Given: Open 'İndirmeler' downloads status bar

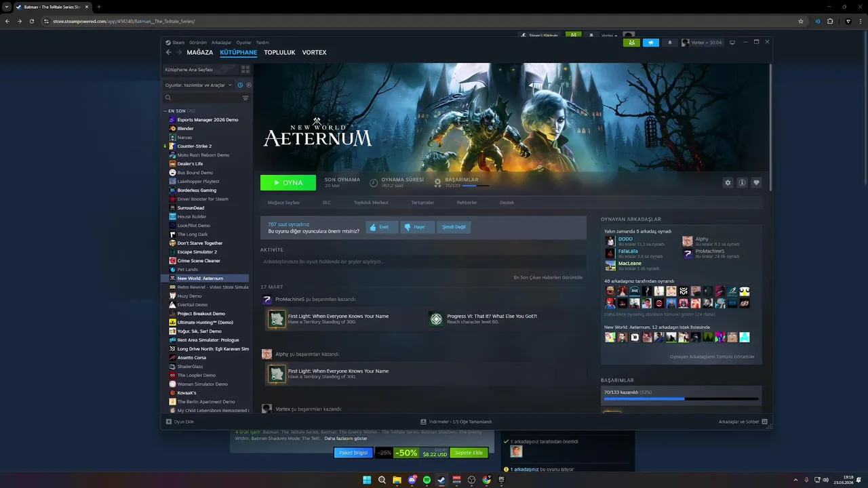Looking at the screenshot, I should (x=456, y=422).
